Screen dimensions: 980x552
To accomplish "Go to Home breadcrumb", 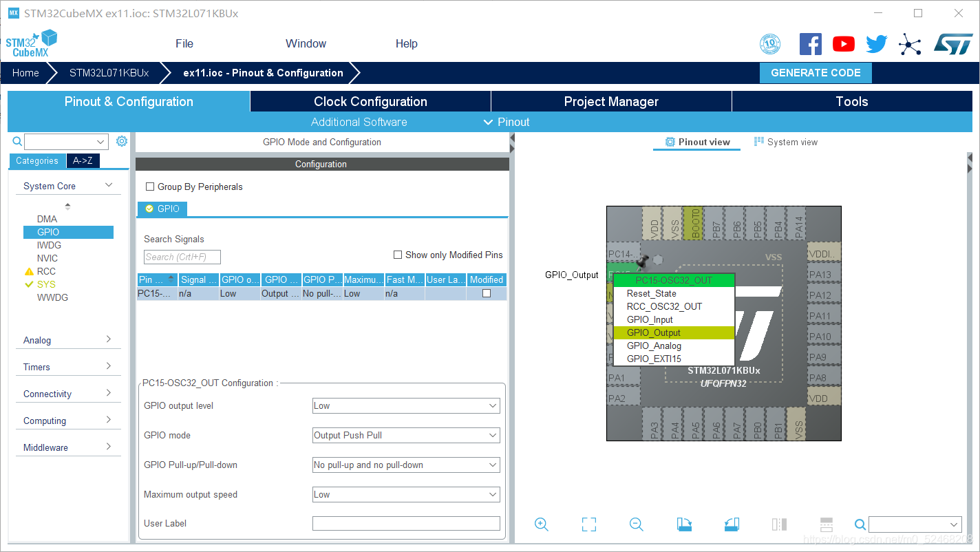I will 25,73.
